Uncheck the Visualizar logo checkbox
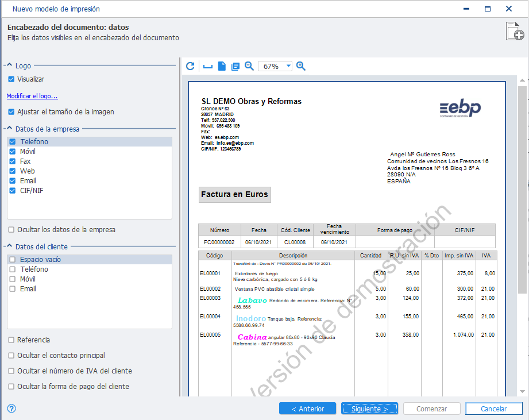The image size is (529, 420). (11, 79)
